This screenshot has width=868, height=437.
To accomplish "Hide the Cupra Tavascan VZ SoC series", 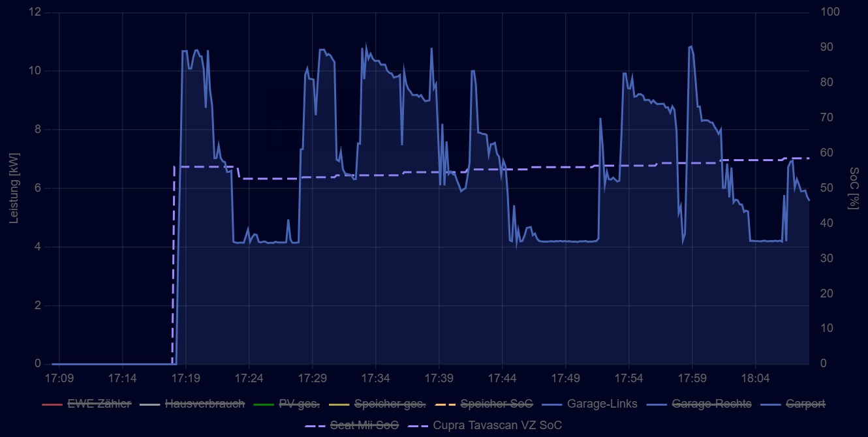I will click(x=484, y=425).
